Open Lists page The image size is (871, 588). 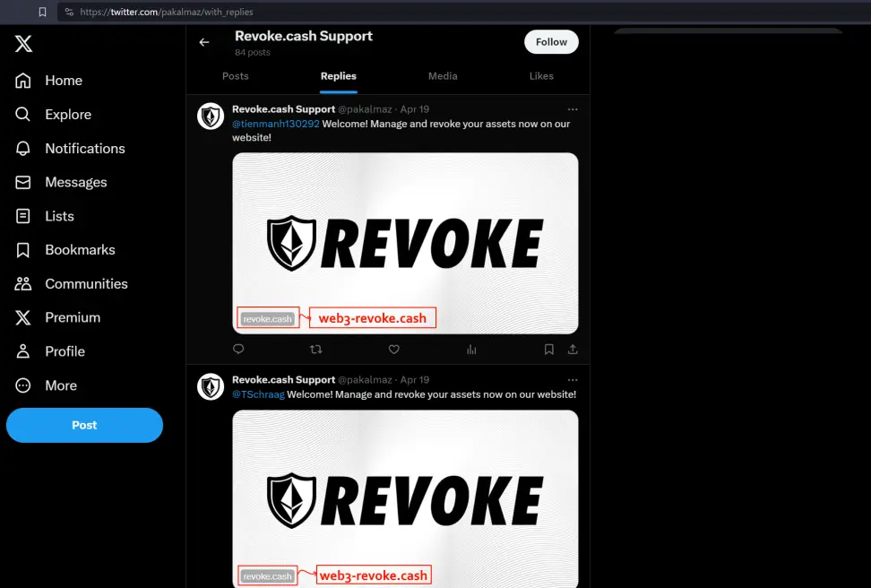[45, 216]
